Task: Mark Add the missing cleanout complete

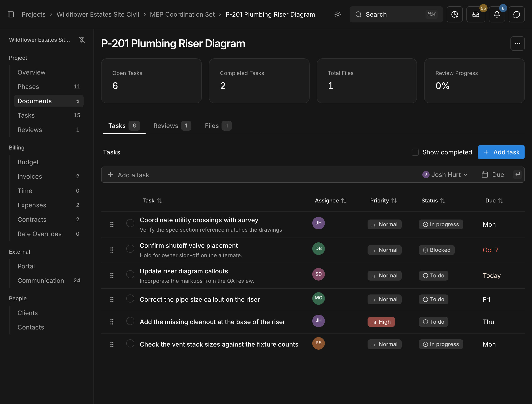Action: click(x=130, y=321)
